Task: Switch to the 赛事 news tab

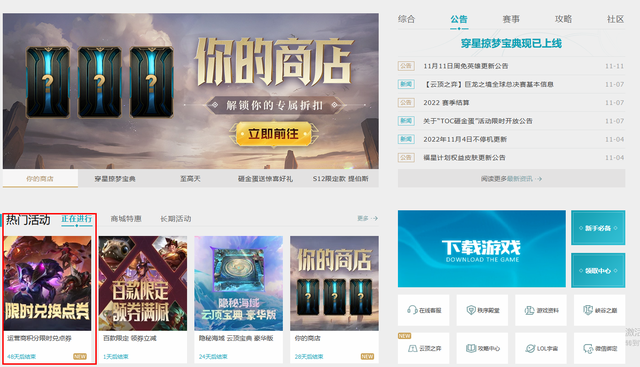Action: click(511, 19)
